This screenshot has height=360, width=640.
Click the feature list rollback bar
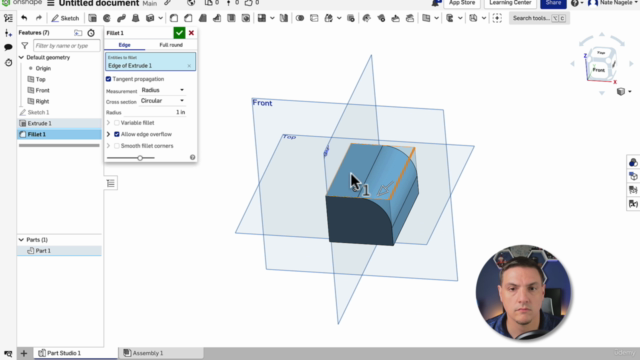point(59,145)
